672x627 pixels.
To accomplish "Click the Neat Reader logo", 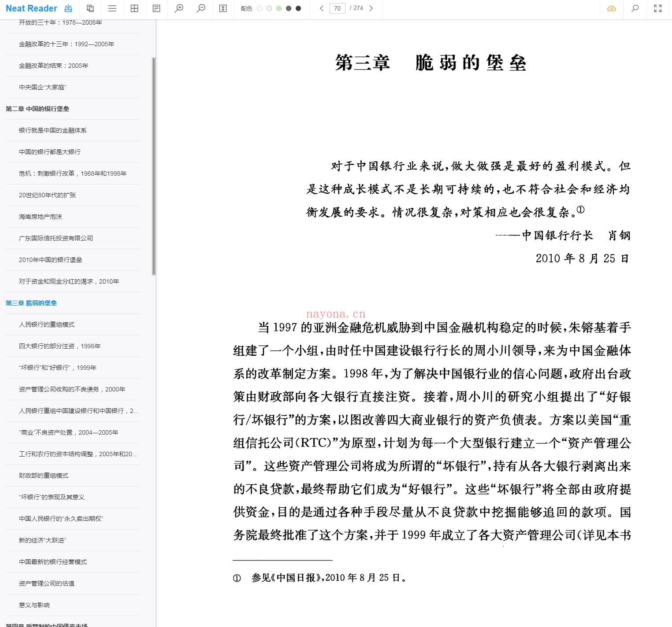I will pyautogui.click(x=31, y=8).
